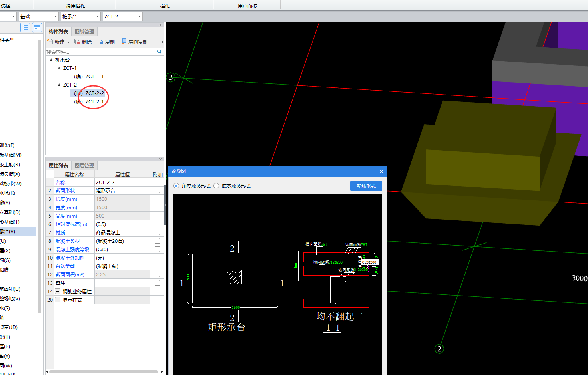Image resolution: width=588 pixels, height=375 pixels.
Task: Toggle the 备注 additional checkbox
Action: [x=157, y=283]
